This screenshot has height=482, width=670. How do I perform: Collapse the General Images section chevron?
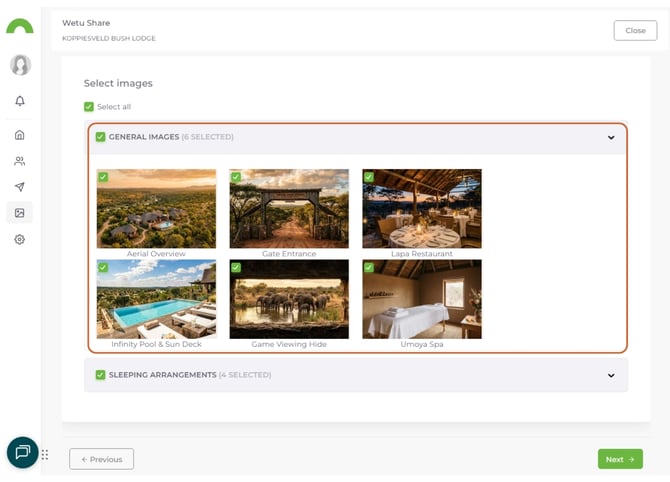pos(611,137)
